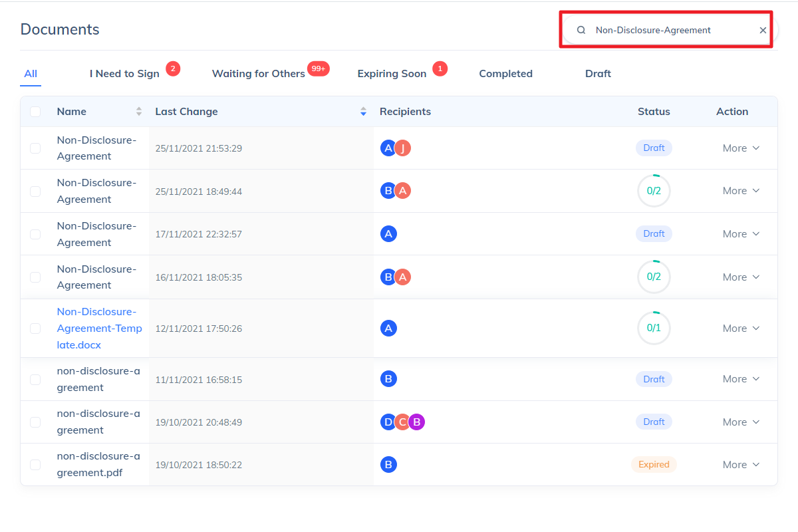This screenshot has width=798, height=532.
Task: Check the row dated 11/11/2021 16:58:15
Action: (x=35, y=379)
